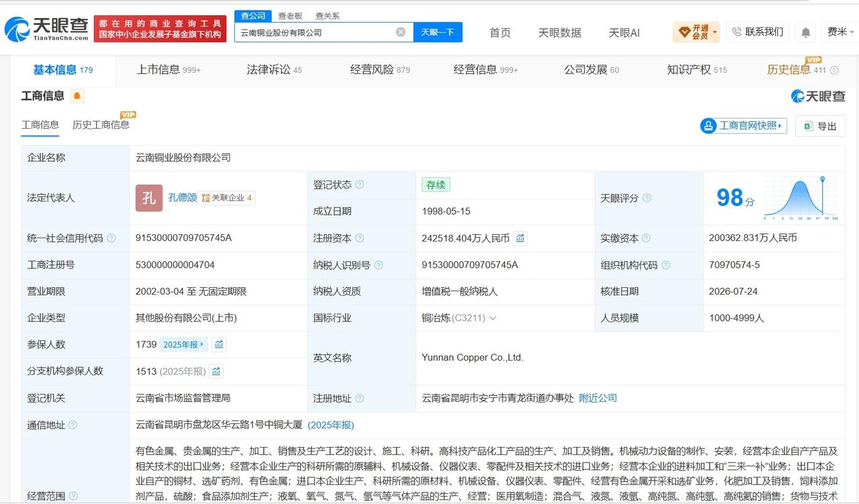Expand the 2025年报 selector for 参保人数
859x504 pixels.
click(x=183, y=344)
